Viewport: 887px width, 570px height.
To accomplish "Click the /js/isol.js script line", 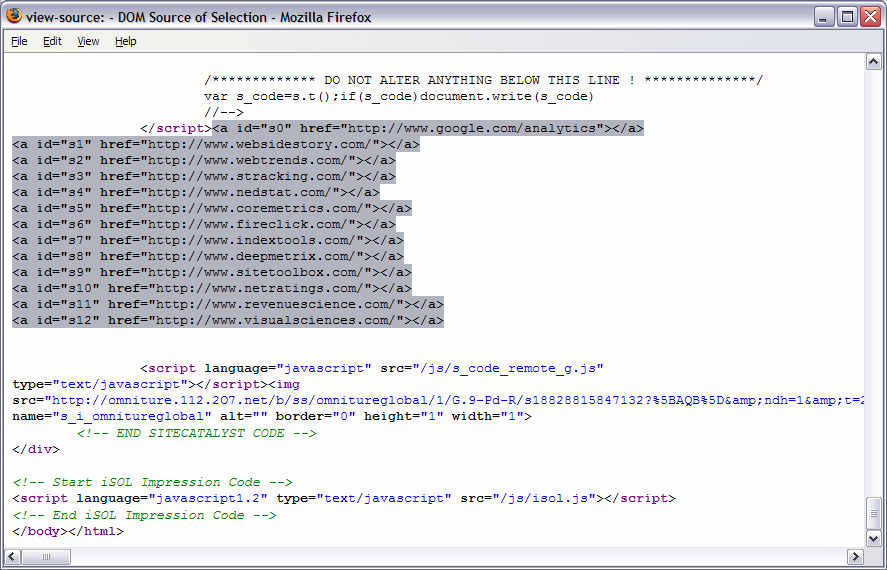I will click(344, 499).
